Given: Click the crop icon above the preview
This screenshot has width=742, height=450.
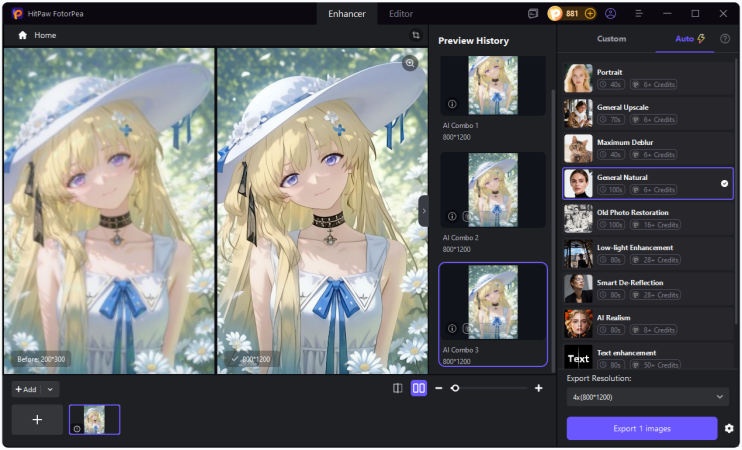Looking at the screenshot, I should 415,35.
